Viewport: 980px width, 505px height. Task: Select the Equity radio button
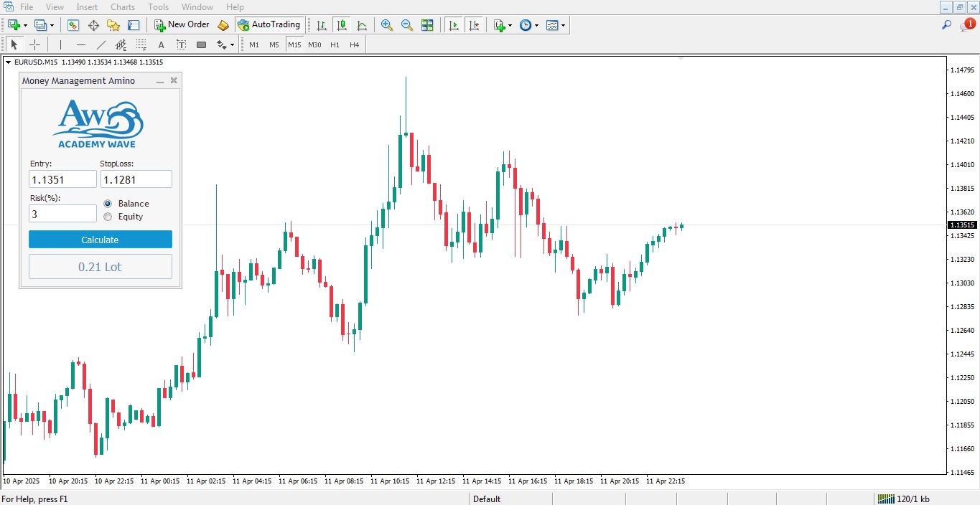(108, 217)
